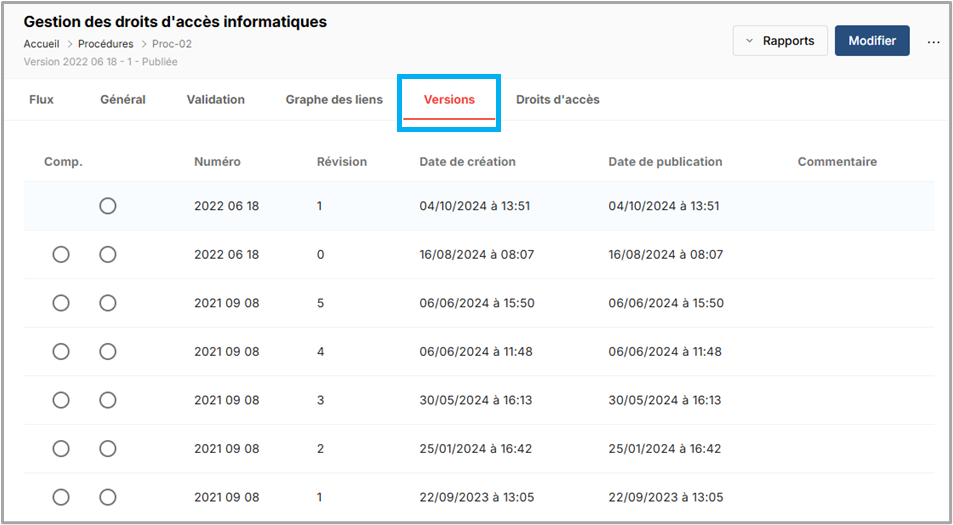Select radio button for version 2022 06 18 revision 1
Viewport: 953px width, 525px height.
108,206
